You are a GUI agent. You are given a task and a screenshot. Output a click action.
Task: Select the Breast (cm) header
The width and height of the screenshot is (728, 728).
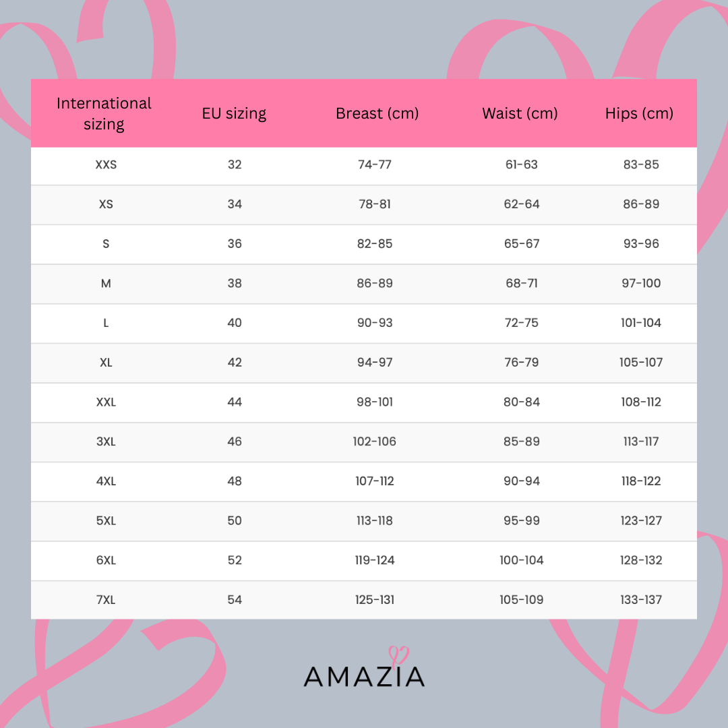(x=377, y=113)
